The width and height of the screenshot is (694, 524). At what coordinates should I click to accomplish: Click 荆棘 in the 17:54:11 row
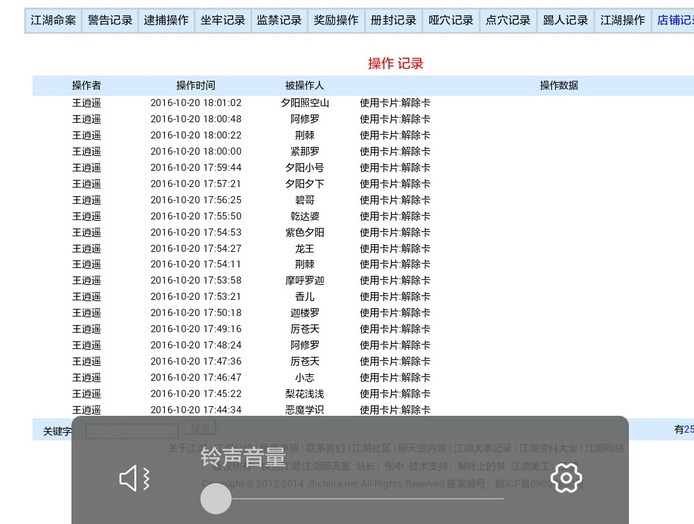coord(305,264)
